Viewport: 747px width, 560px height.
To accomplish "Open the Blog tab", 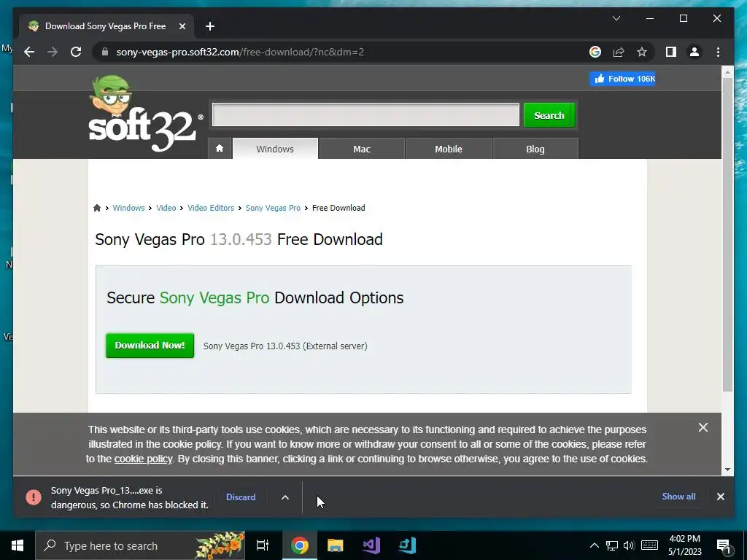I will point(535,149).
